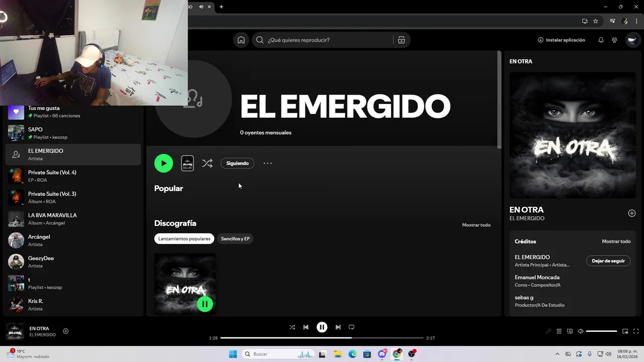Image resolution: width=644 pixels, height=362 pixels.
Task: Seek within the song progress bar
Action: click(322, 338)
